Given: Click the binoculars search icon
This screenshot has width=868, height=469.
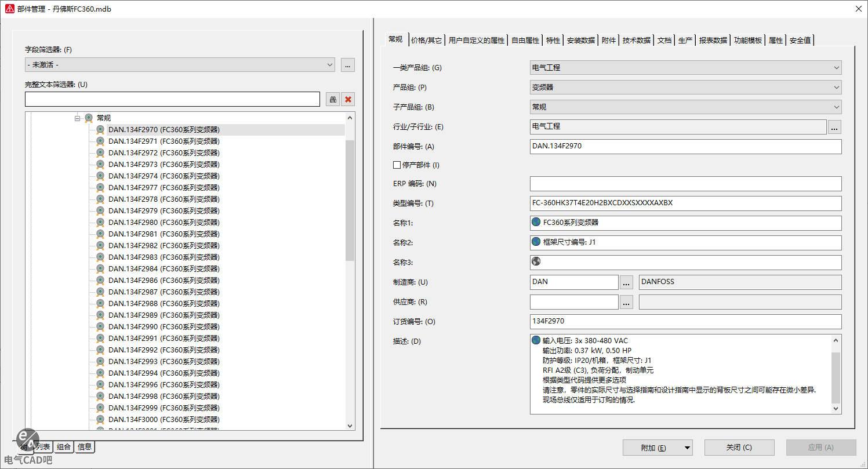Looking at the screenshot, I should pos(333,99).
